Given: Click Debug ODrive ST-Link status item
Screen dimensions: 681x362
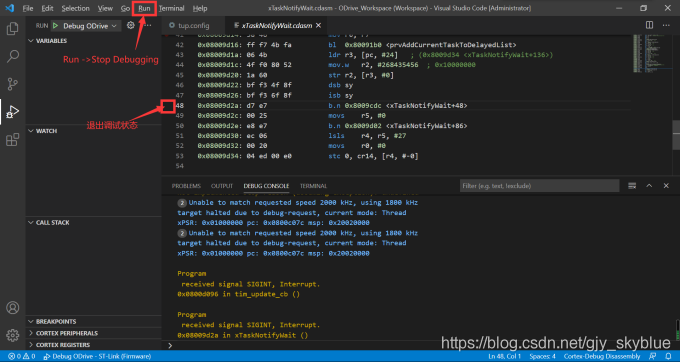Looking at the screenshot, I should pyautogui.click(x=97, y=356).
